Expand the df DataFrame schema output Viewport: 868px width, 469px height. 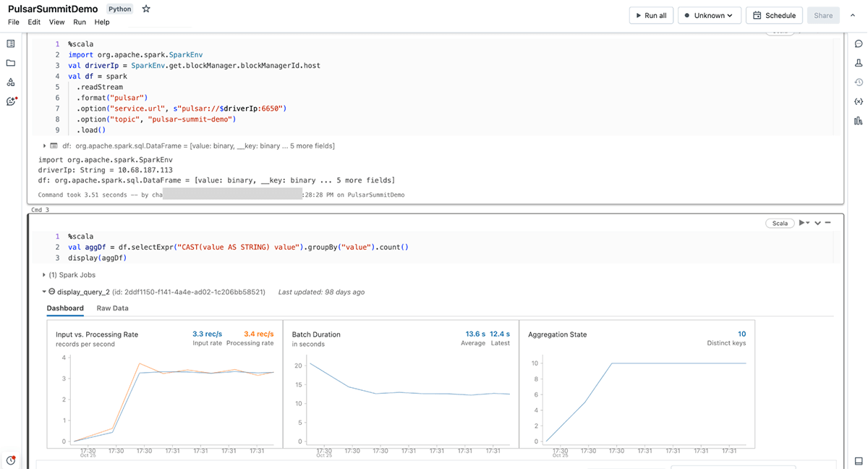click(x=44, y=146)
